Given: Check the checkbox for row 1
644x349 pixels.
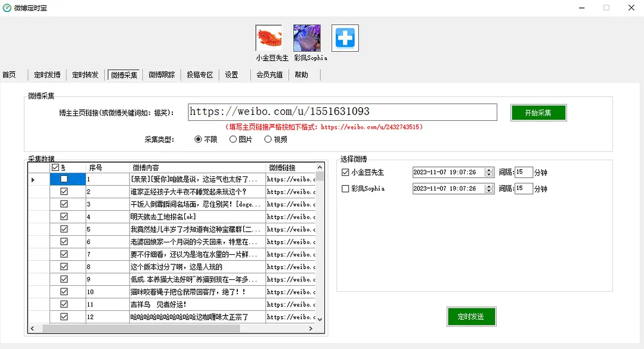Looking at the screenshot, I should (64, 179).
